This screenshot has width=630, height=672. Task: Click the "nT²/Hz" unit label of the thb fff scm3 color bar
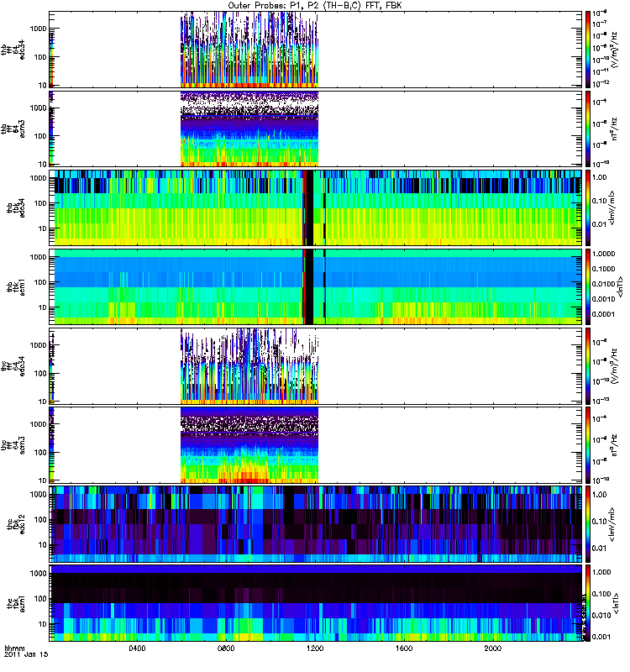point(615,129)
